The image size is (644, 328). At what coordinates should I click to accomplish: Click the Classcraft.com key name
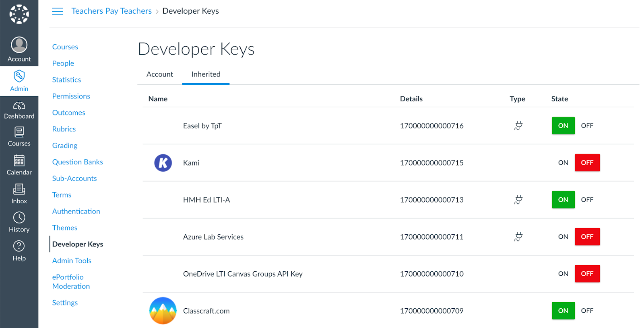[x=206, y=311]
